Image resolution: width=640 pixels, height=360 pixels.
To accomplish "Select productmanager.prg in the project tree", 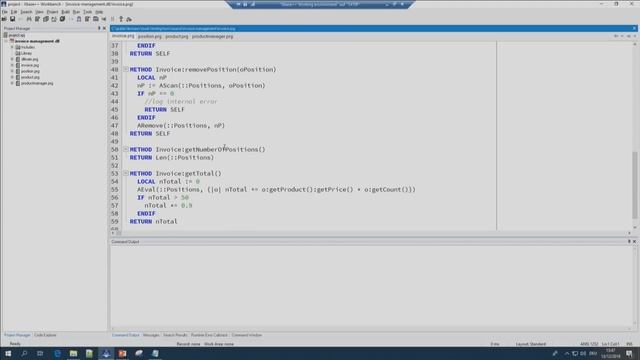I will [x=37, y=83].
